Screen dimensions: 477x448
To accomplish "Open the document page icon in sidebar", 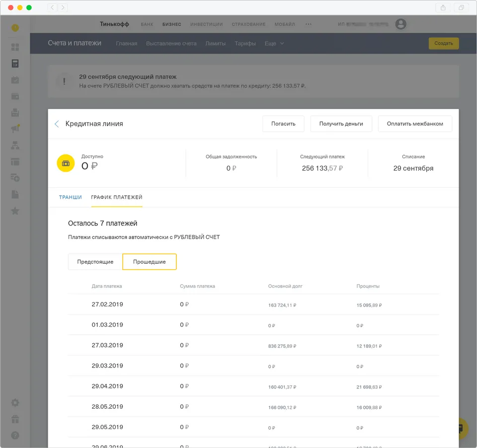I will click(15, 194).
